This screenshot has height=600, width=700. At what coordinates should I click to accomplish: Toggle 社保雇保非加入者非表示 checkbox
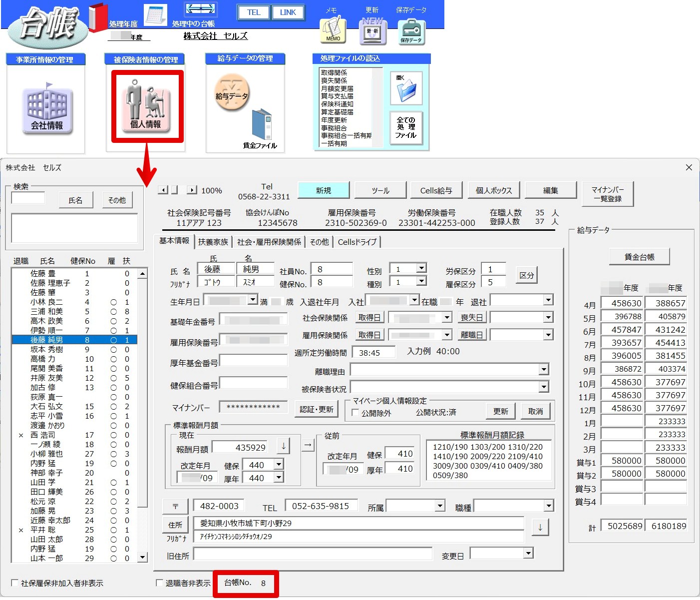click(15, 583)
